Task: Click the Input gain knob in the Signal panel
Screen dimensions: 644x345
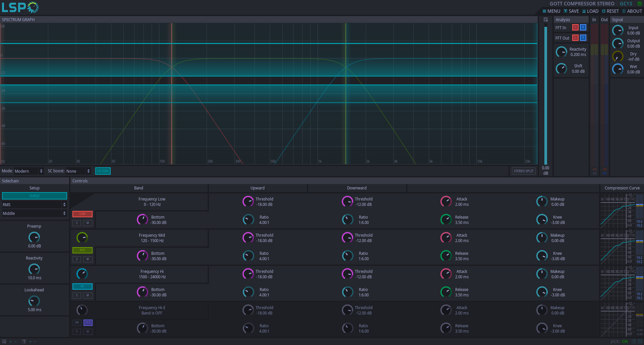Action: click(618, 31)
